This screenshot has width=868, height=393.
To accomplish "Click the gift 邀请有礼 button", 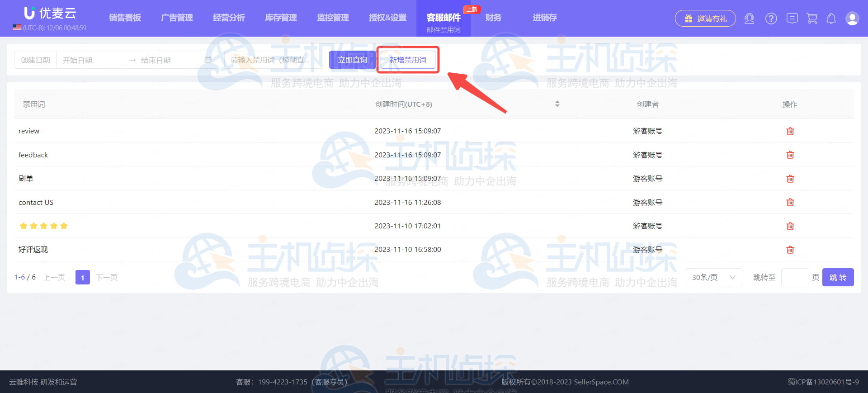I will click(x=705, y=19).
